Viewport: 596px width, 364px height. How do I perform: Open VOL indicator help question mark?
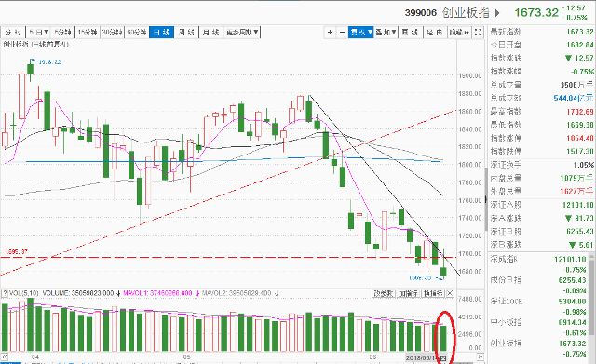(x=5, y=293)
